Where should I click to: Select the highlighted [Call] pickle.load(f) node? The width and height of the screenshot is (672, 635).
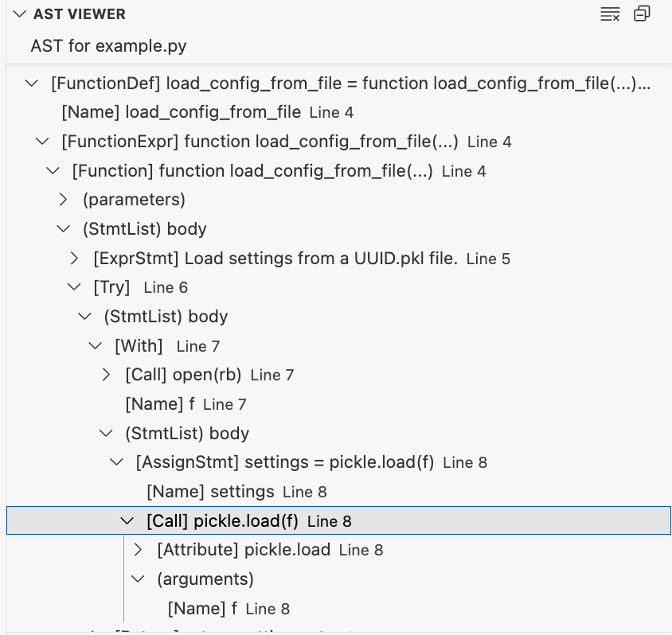tap(223, 520)
